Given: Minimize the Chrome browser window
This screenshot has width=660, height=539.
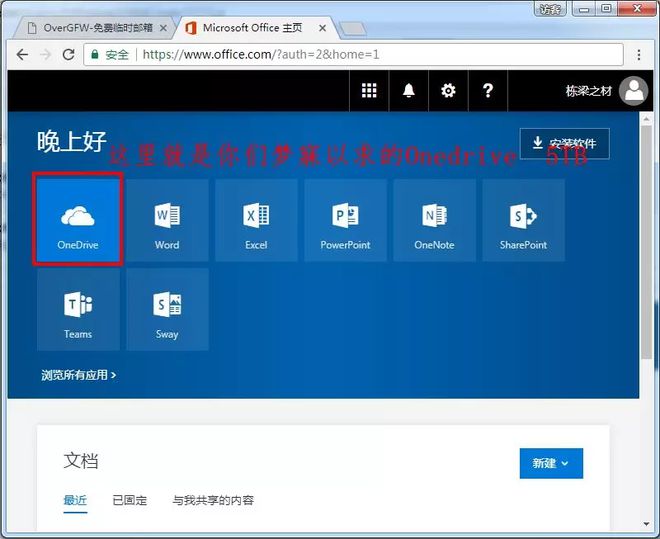Looking at the screenshot, I should 584,9.
